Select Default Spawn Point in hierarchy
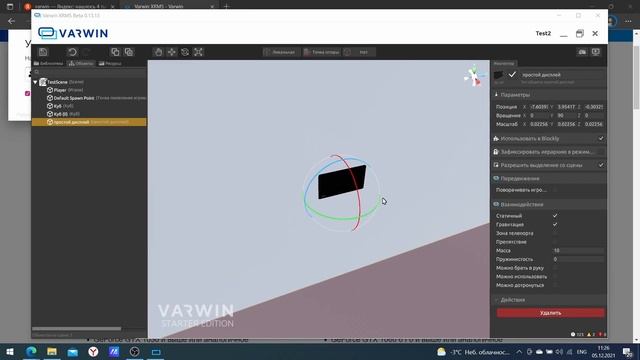640x360 pixels. pyautogui.click(x=89, y=98)
